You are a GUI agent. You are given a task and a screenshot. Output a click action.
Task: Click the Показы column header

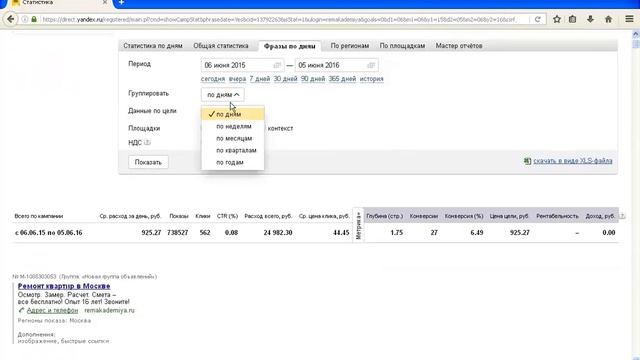tap(179, 216)
